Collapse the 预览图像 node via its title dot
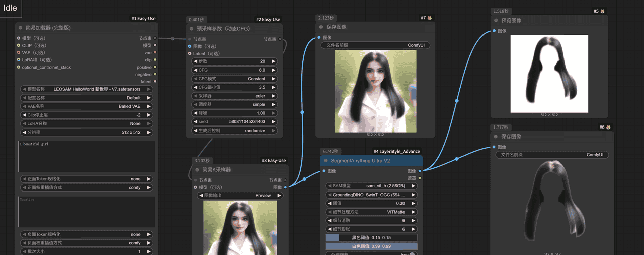The width and height of the screenshot is (644, 255). pos(496,21)
